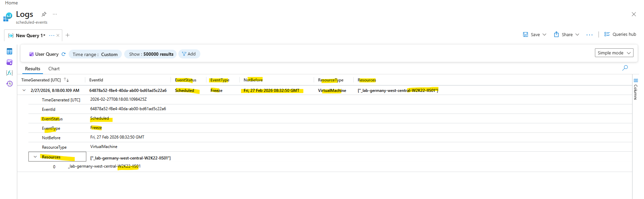This screenshot has width=644, height=199.
Task: Open New Query 1 tab options ellipsis
Action: pos(51,35)
